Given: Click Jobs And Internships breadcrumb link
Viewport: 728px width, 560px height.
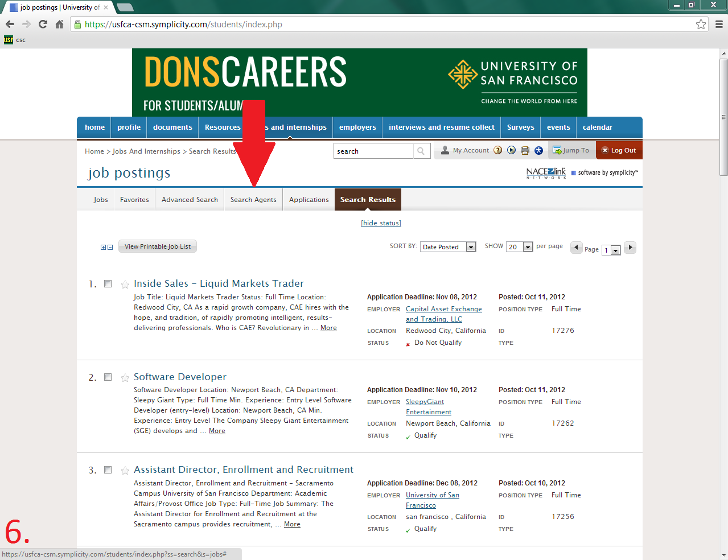Looking at the screenshot, I should tap(146, 151).
